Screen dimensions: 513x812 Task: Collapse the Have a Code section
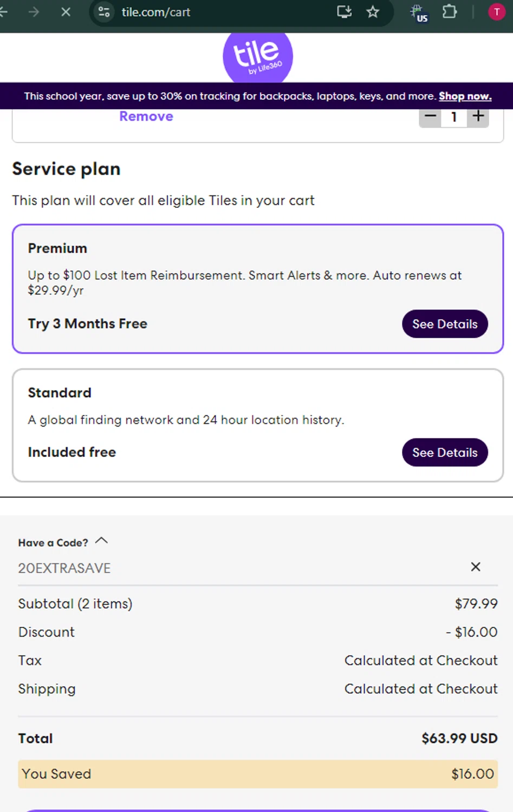(x=101, y=541)
